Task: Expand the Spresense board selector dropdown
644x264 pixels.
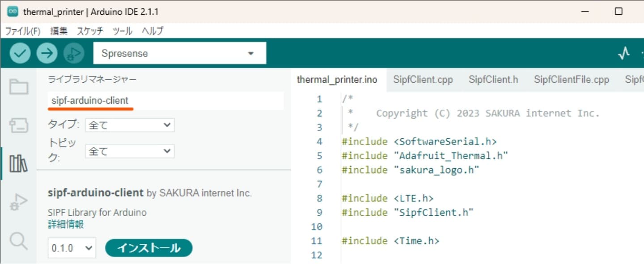Action: [179, 53]
